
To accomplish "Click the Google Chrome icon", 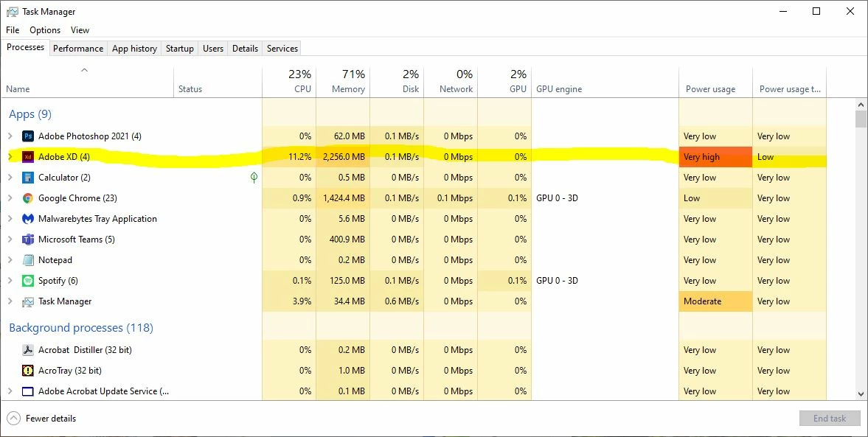I will 28,198.
